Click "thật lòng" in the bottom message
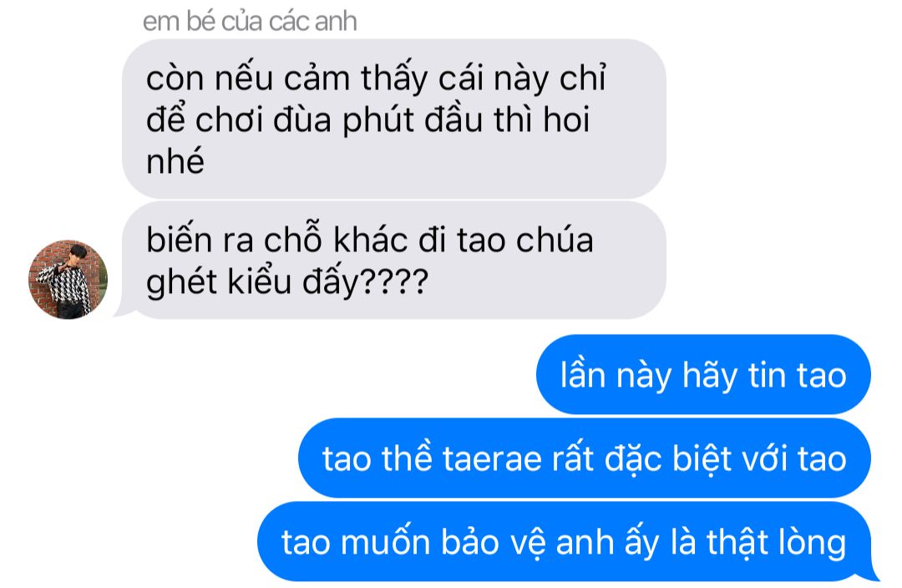This screenshot has height=588, width=902. [x=777, y=543]
